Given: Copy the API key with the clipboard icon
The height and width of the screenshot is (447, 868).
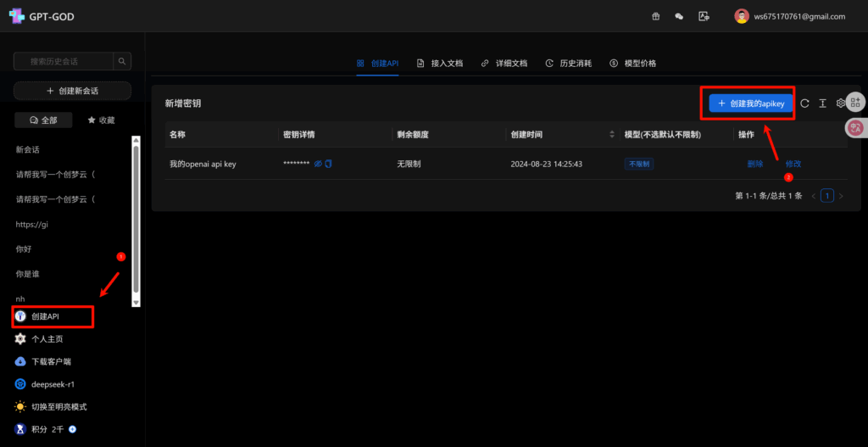Looking at the screenshot, I should pyautogui.click(x=328, y=164).
